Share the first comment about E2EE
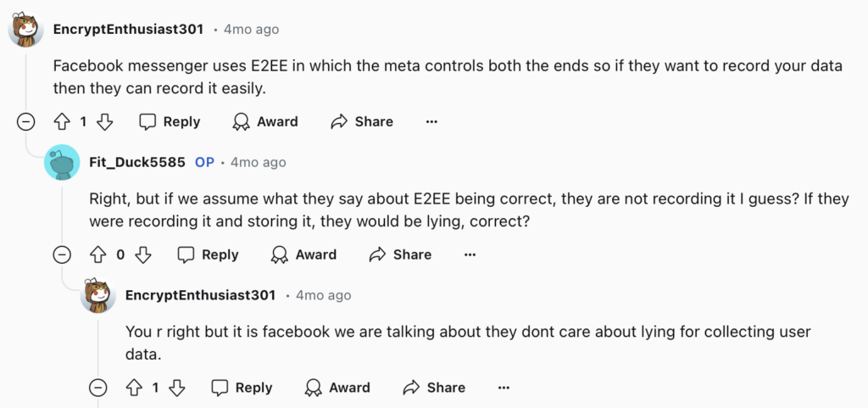Screen dimensions: 868x408 pyautogui.click(x=362, y=121)
